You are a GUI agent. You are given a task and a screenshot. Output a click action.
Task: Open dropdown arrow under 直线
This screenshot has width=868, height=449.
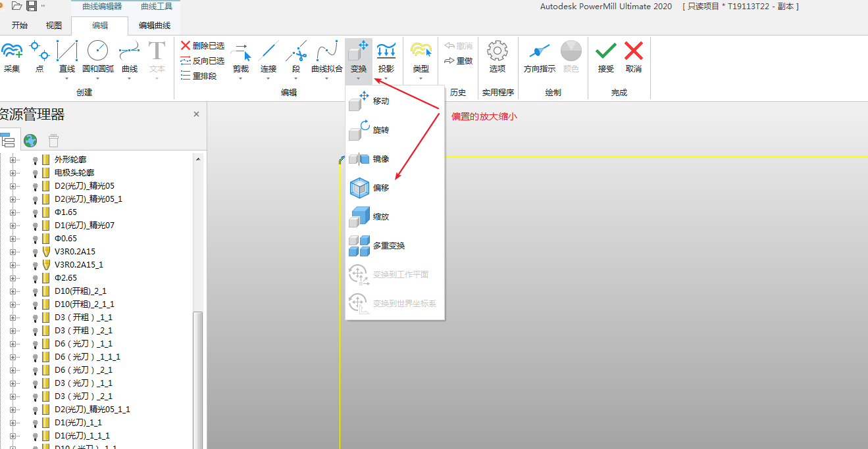click(67, 79)
